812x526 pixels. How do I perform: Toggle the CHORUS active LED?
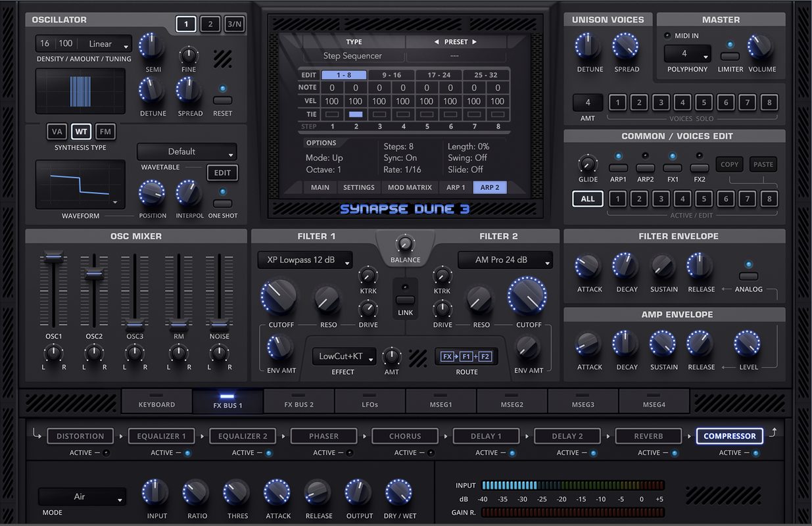pos(431,453)
